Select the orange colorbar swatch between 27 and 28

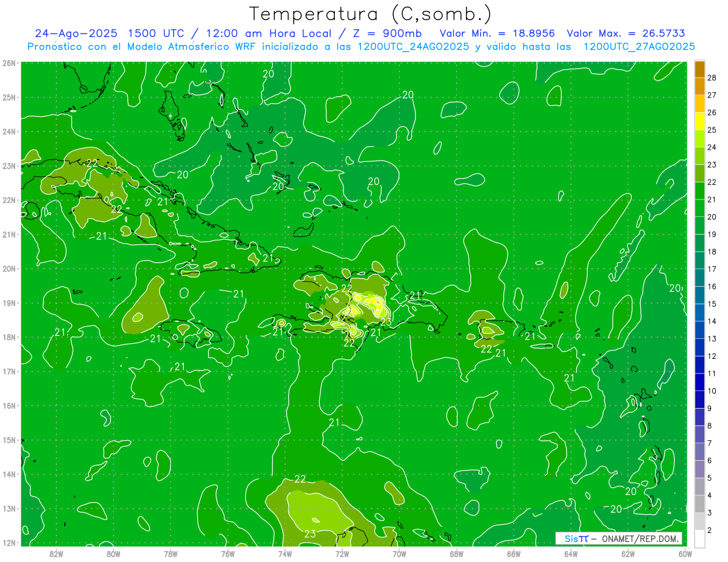coord(699,86)
